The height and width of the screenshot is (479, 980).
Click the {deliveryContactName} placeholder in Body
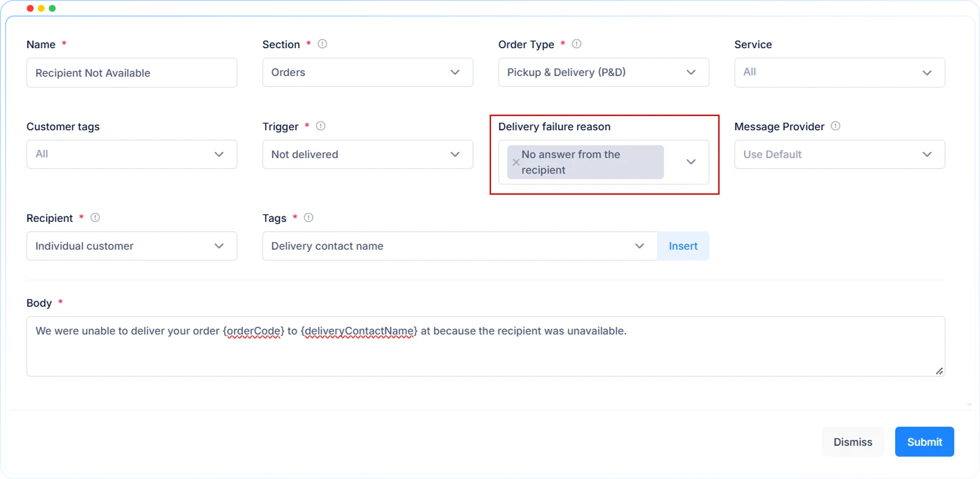point(359,331)
